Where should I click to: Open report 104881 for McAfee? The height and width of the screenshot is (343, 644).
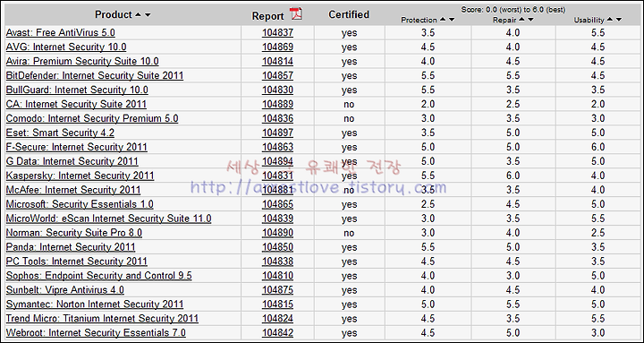(x=277, y=190)
